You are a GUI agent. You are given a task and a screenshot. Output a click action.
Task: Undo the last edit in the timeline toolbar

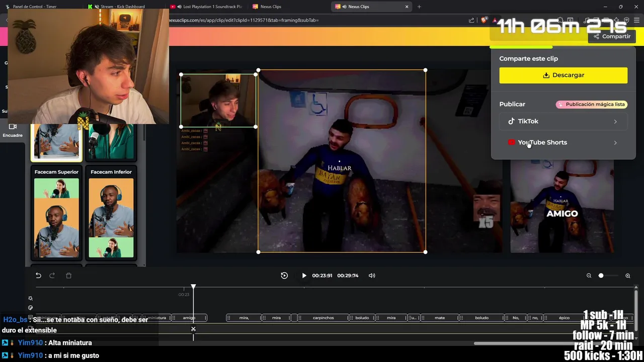(38, 276)
